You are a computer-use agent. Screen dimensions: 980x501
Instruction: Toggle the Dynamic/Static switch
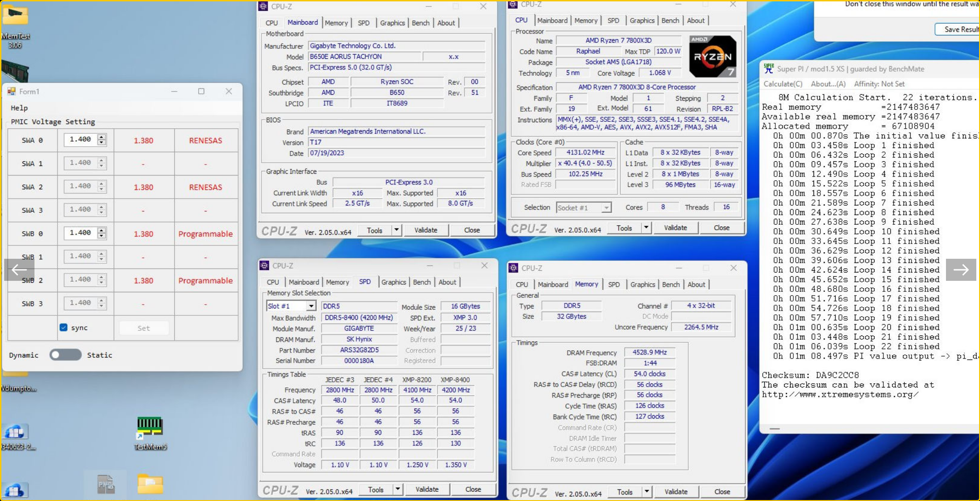[65, 355]
